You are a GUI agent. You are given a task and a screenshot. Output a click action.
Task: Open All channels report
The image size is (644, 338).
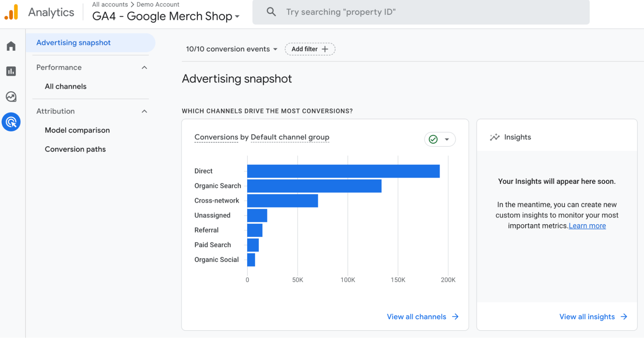pyautogui.click(x=66, y=86)
